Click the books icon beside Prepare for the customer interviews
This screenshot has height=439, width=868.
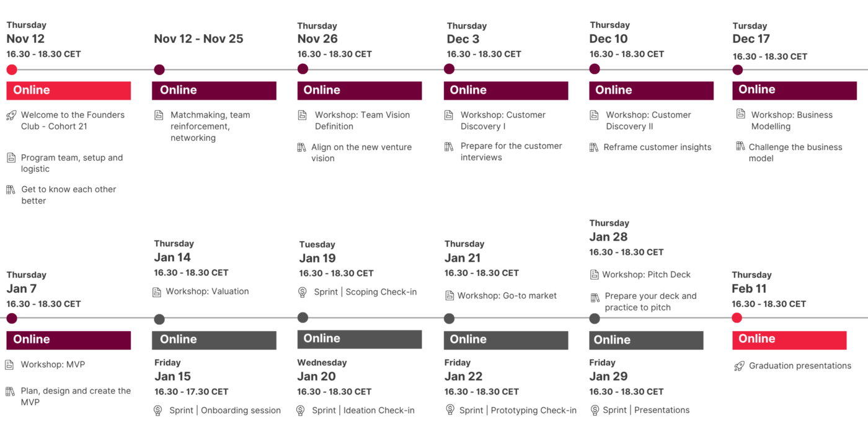pyautogui.click(x=449, y=146)
